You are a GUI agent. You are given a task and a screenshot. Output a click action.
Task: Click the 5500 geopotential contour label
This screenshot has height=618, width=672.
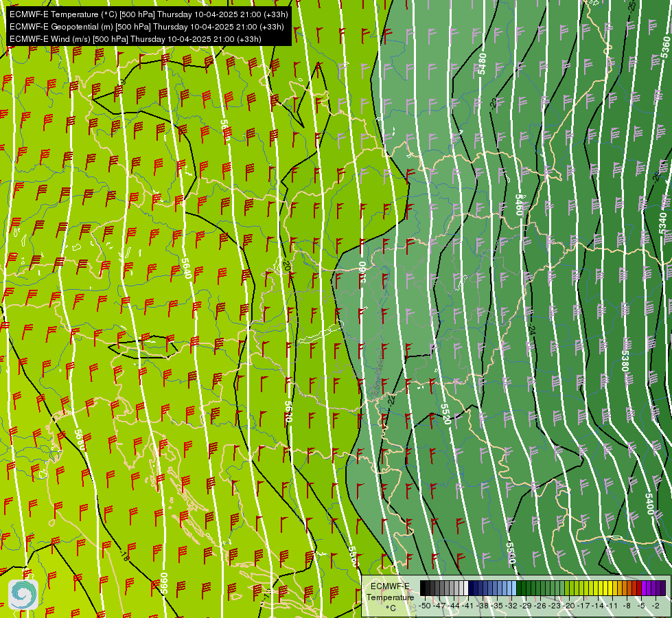tap(511, 553)
